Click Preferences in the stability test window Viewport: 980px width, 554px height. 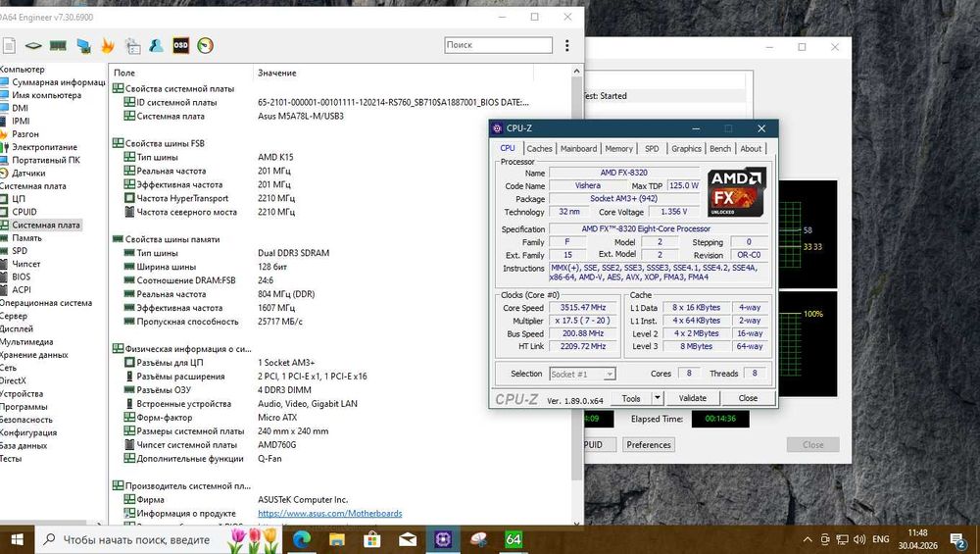649,444
